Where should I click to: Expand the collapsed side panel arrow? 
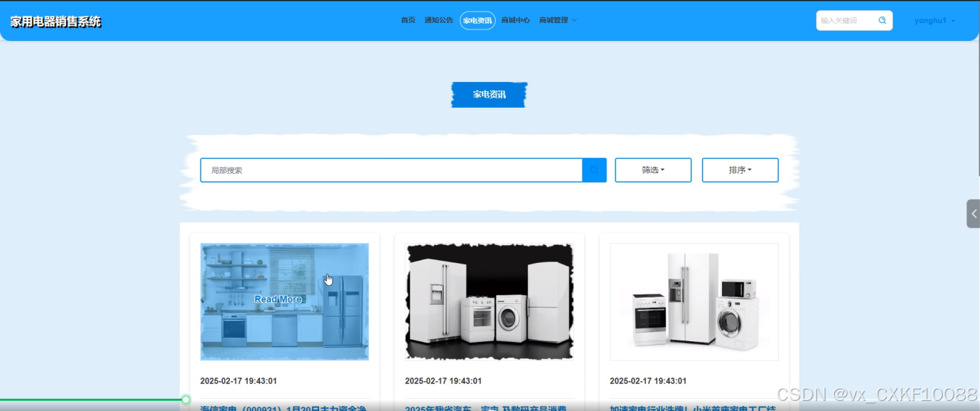[974, 213]
